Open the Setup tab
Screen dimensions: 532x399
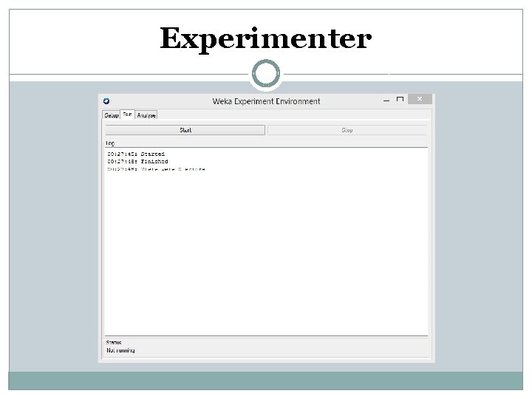(112, 115)
